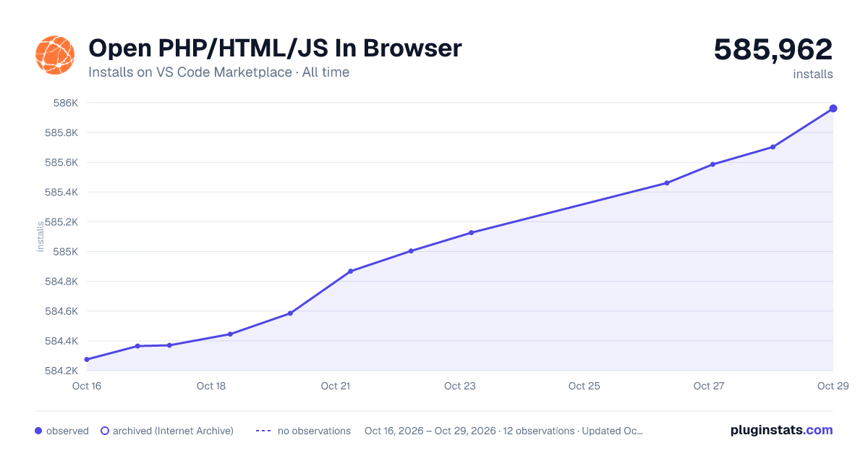The image size is (868, 456).
Task: Click the Oct 16 x-axis label
Action: coord(87,386)
